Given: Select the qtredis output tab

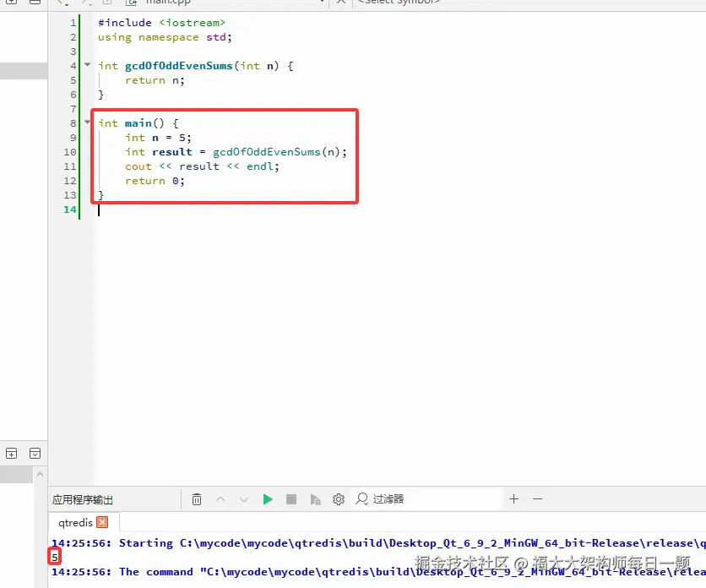Looking at the screenshot, I should coord(75,523).
